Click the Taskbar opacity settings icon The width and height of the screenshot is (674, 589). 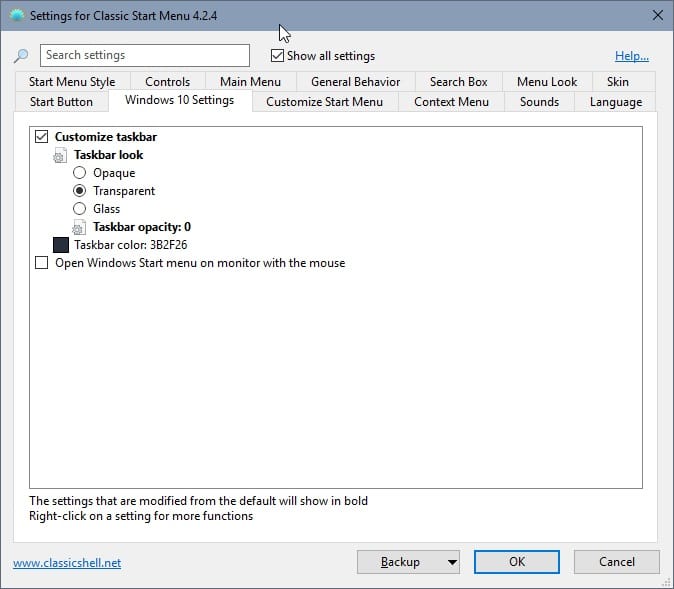pyautogui.click(x=79, y=228)
